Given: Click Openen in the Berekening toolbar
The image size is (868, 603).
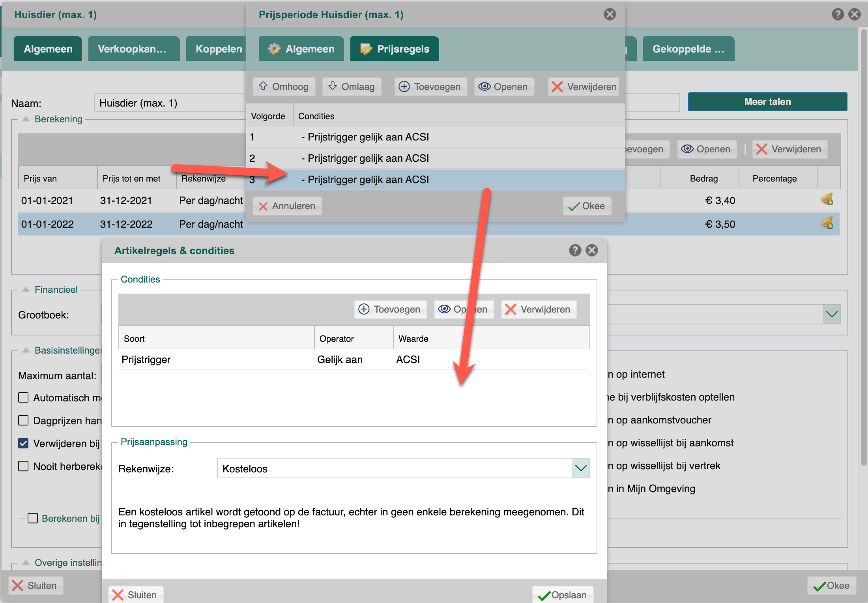Looking at the screenshot, I should (x=707, y=149).
